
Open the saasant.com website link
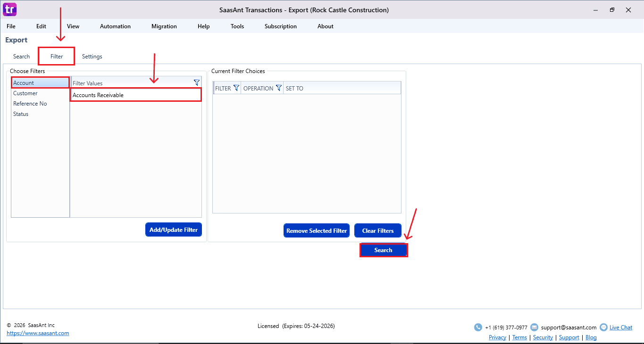click(x=38, y=333)
